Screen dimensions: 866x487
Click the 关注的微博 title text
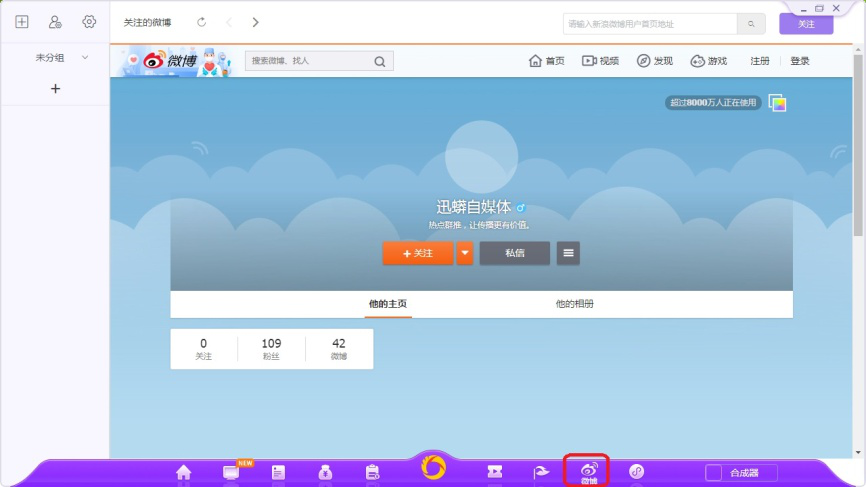147,23
